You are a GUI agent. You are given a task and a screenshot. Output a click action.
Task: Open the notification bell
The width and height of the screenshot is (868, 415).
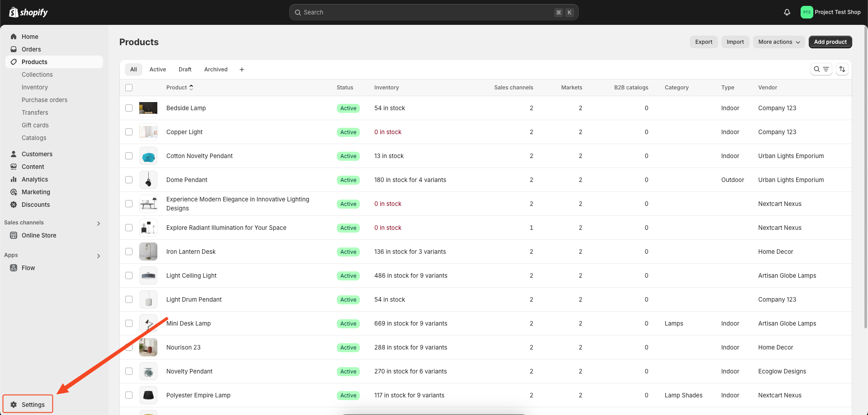pos(787,12)
